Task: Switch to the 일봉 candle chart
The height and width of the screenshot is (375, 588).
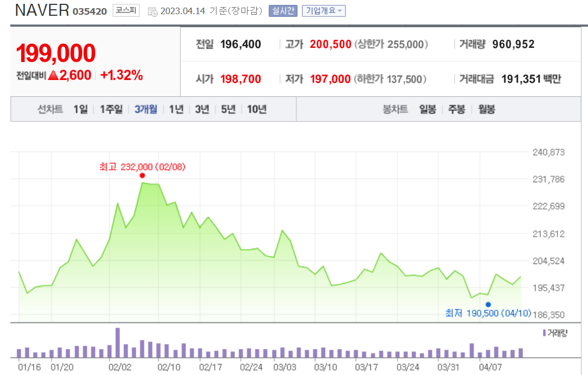Action: coord(428,109)
